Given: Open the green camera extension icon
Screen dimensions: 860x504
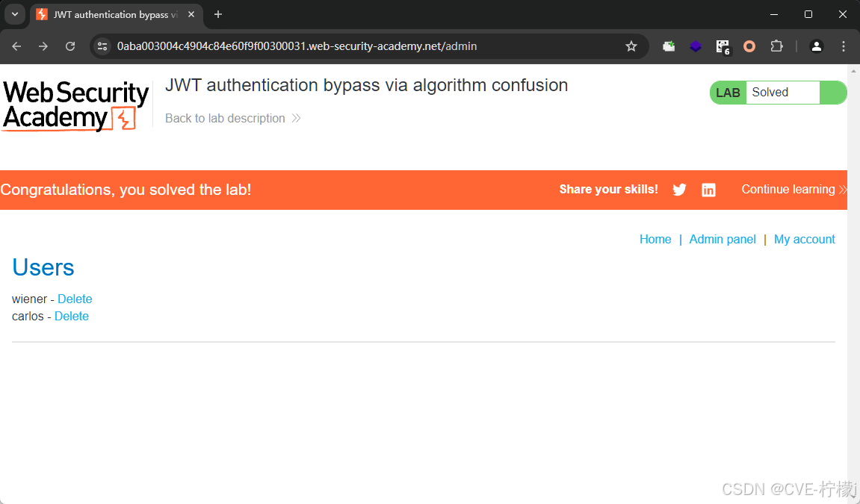Looking at the screenshot, I should tap(669, 46).
